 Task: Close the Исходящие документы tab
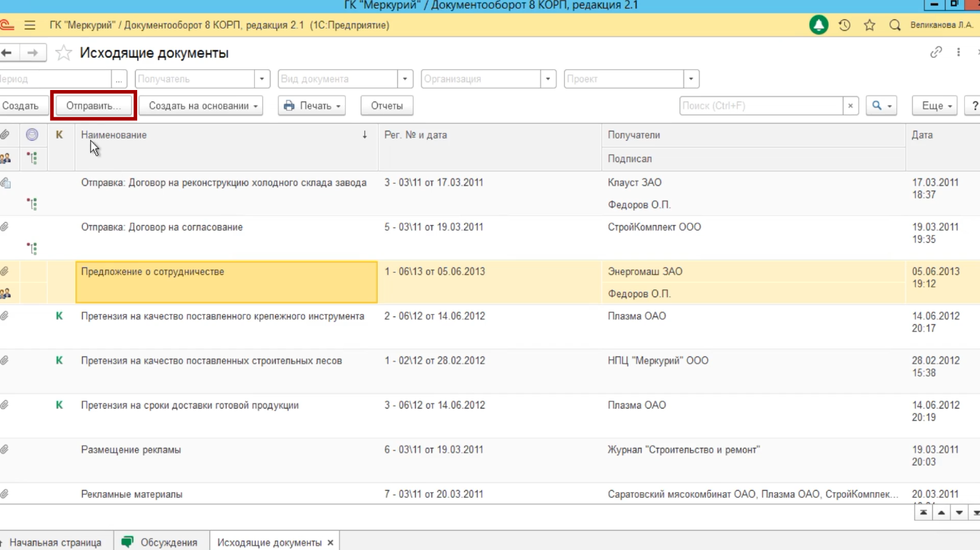pyautogui.click(x=330, y=543)
